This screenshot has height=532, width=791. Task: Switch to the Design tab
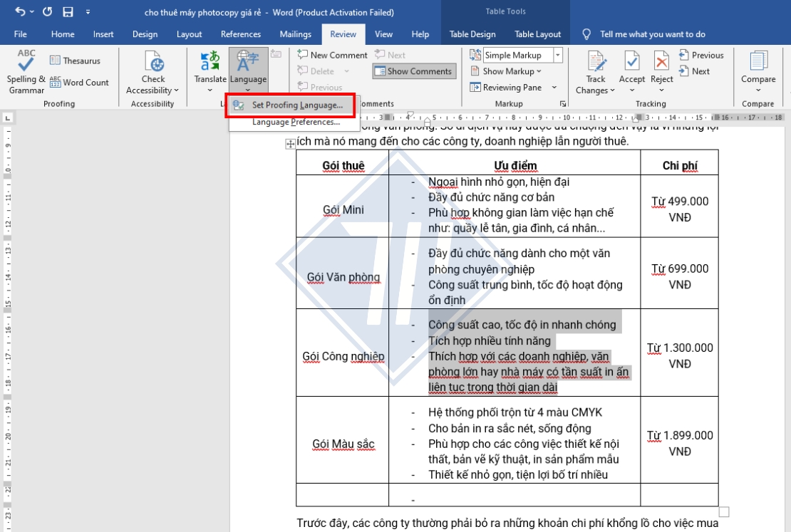145,33
